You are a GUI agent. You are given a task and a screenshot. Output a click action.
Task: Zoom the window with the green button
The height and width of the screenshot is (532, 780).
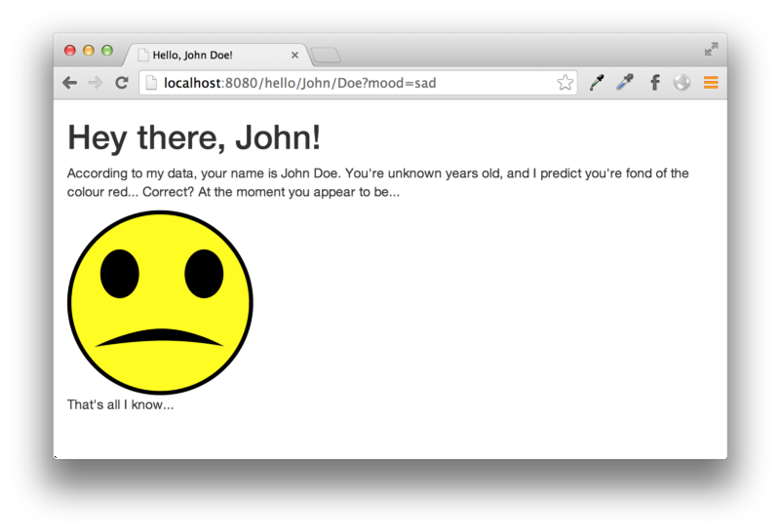coord(107,51)
